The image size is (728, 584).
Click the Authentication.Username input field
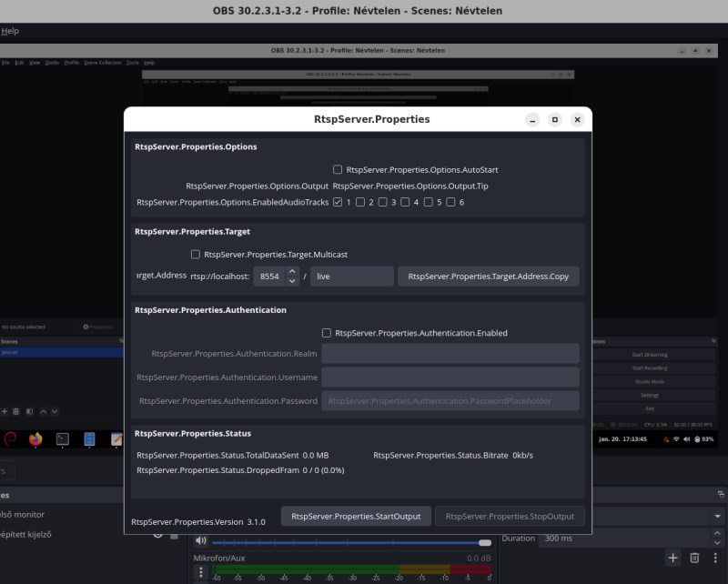point(450,378)
